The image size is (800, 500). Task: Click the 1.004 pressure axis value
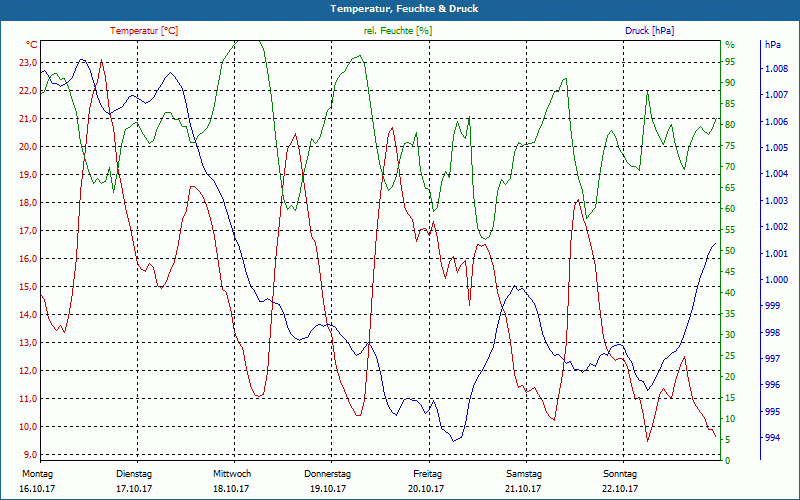[777, 174]
